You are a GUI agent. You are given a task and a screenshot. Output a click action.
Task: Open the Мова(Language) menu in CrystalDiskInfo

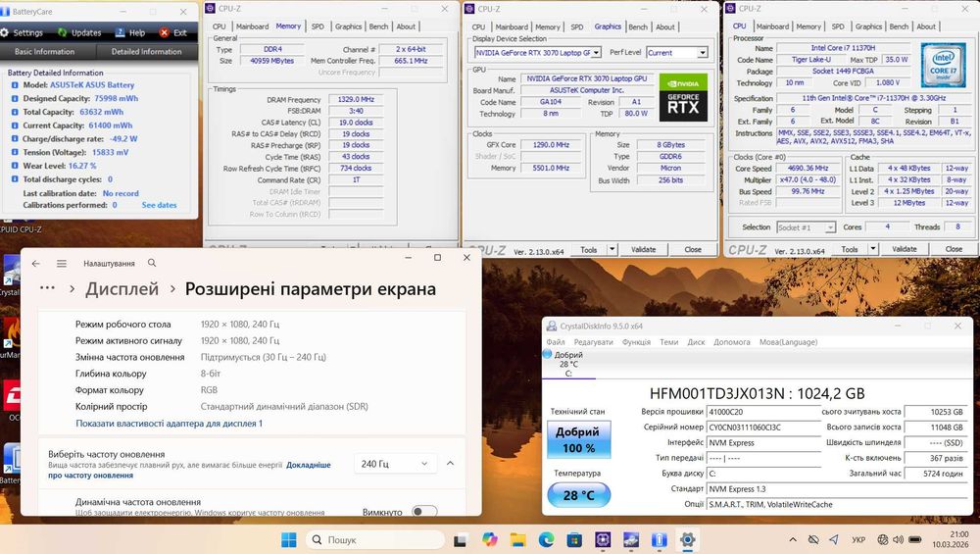tap(788, 342)
